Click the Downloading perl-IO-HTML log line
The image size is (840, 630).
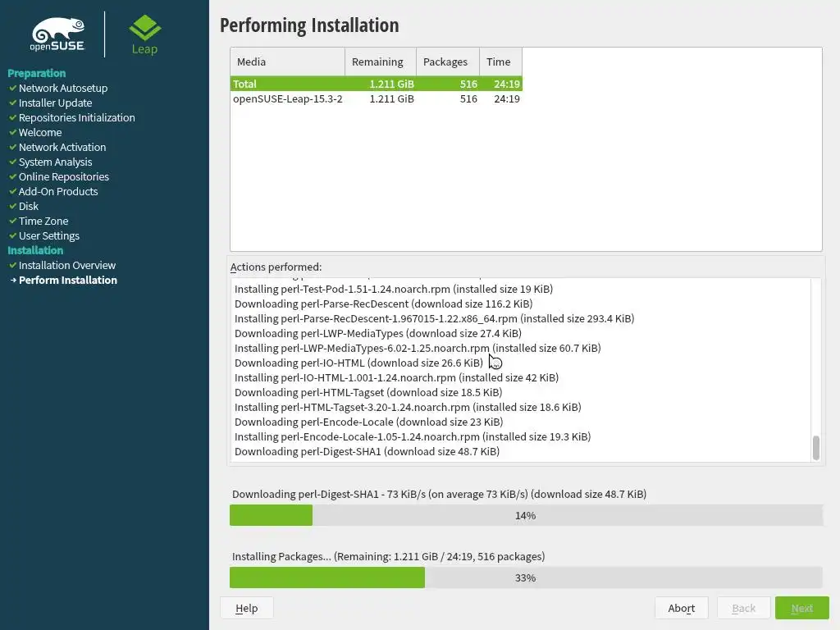[x=359, y=363]
